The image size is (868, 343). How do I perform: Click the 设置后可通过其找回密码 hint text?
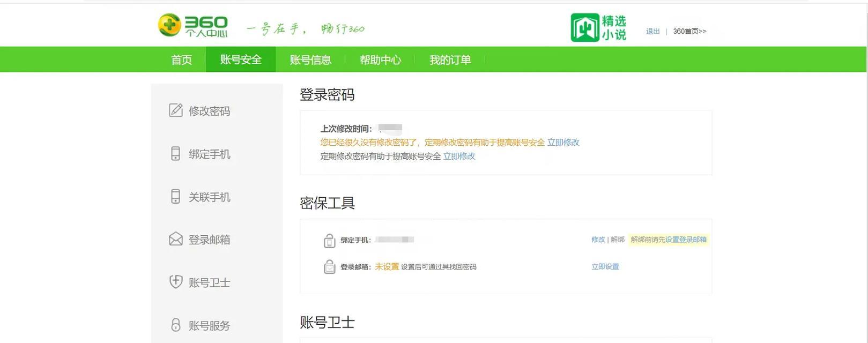[439, 267]
